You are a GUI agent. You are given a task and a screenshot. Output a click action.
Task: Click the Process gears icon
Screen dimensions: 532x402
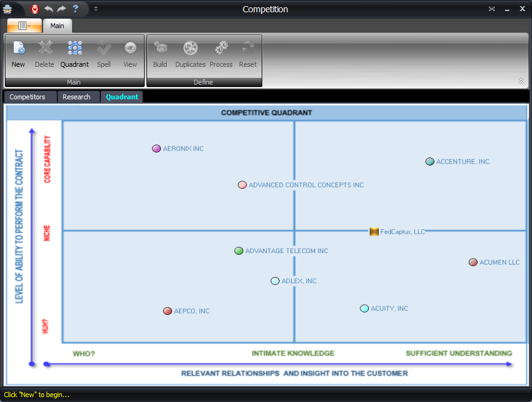click(221, 48)
